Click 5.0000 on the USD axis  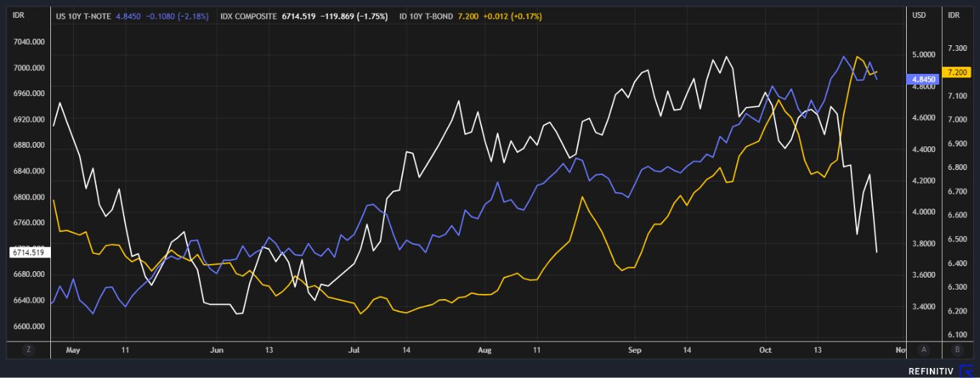(923, 55)
